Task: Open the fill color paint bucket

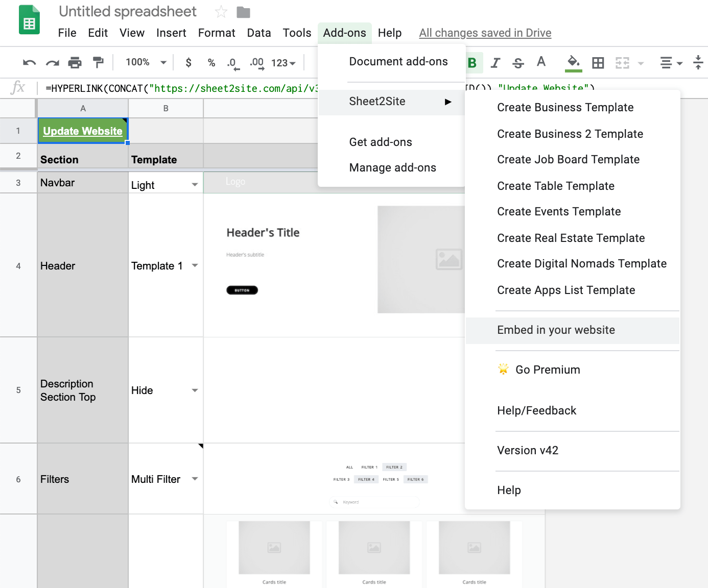Action: click(x=574, y=63)
